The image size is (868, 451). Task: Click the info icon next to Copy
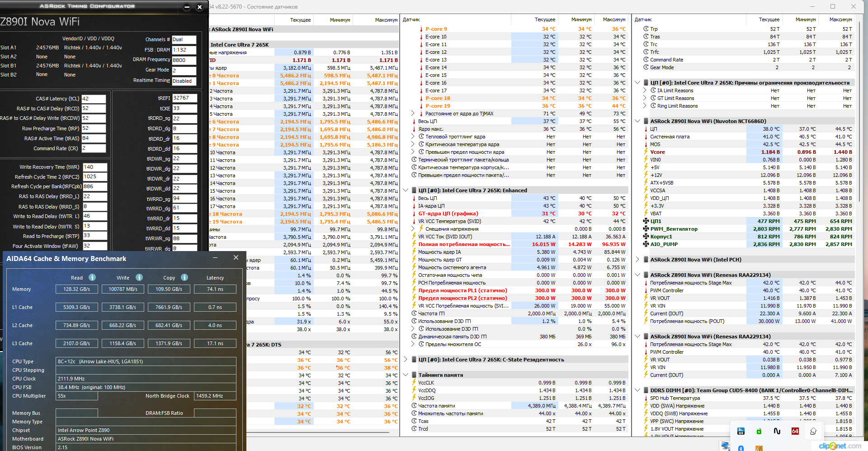(x=184, y=277)
